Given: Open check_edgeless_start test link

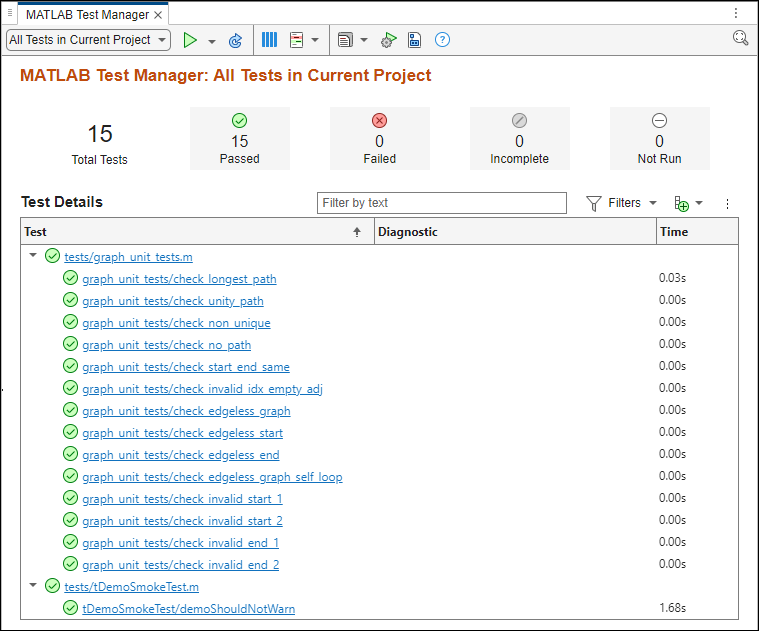Looking at the screenshot, I should pos(182,433).
